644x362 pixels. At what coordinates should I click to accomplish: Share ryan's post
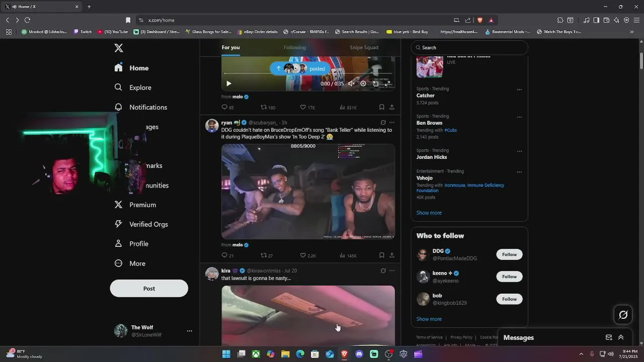pyautogui.click(x=392, y=255)
